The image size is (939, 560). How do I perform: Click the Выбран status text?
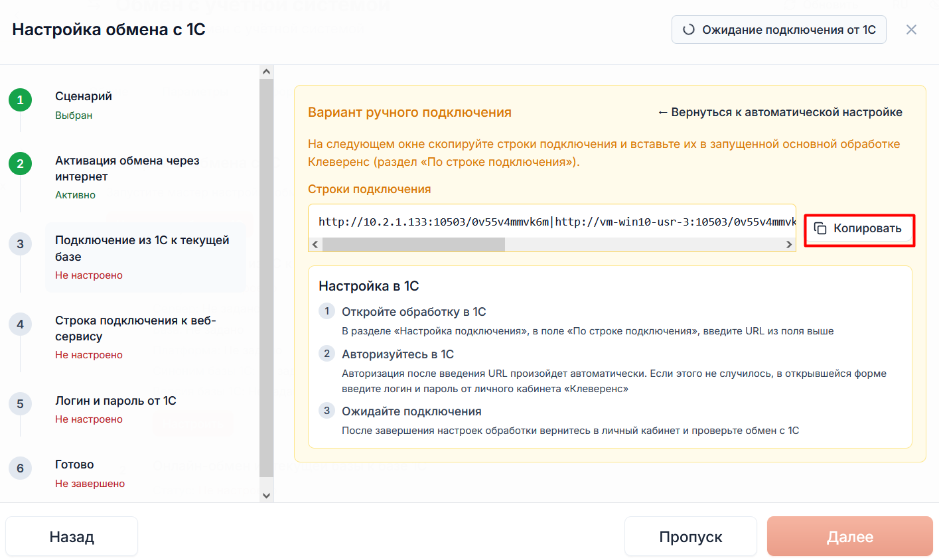point(74,115)
